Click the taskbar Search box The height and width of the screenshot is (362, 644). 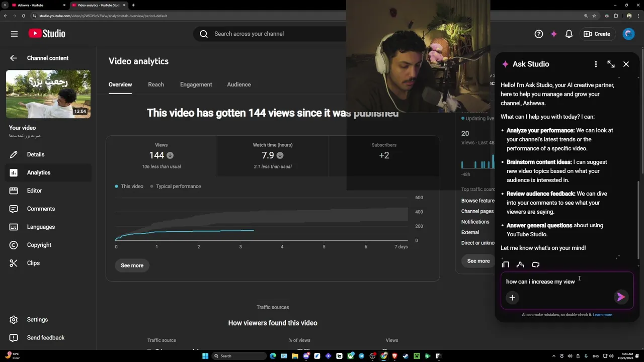tap(239, 356)
